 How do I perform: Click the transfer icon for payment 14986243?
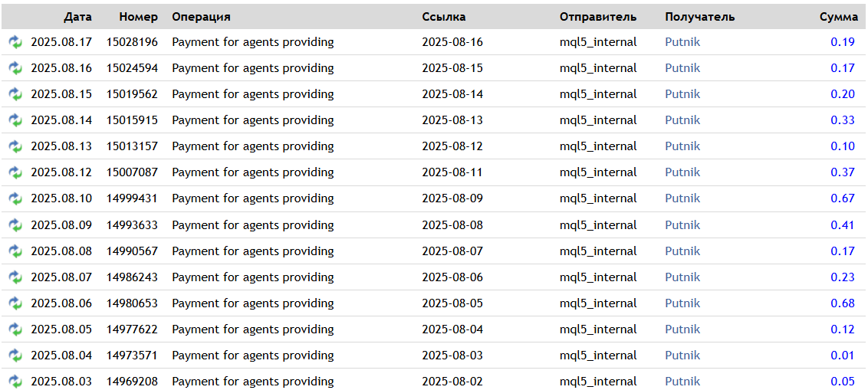point(15,277)
